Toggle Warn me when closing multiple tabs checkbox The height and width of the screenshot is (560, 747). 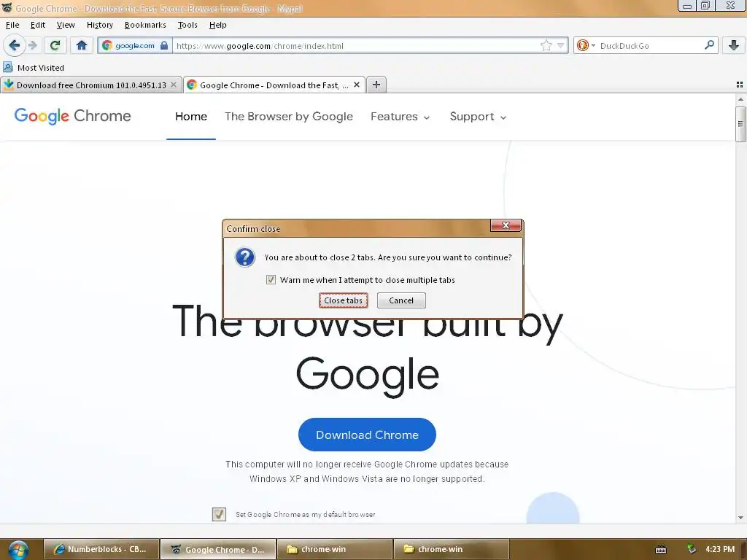pos(271,279)
